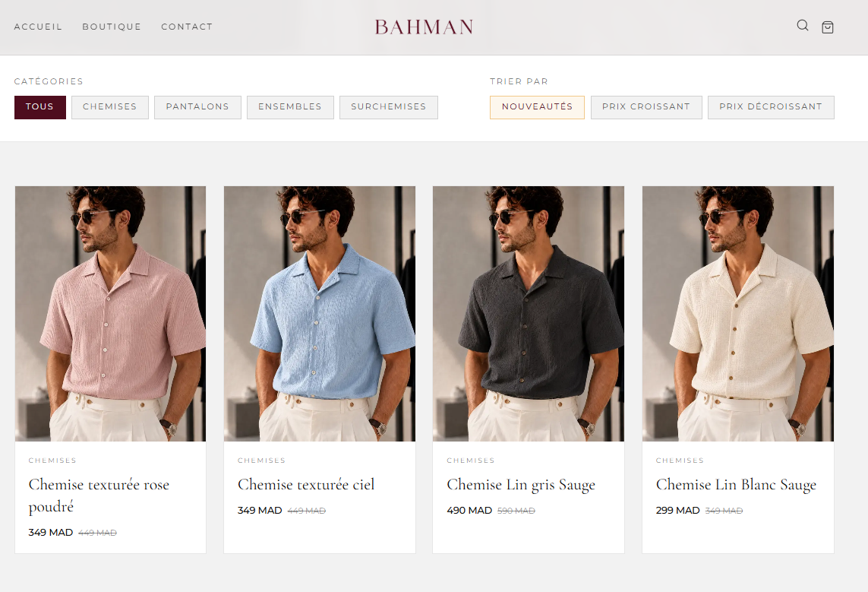The height and width of the screenshot is (592, 868).
Task: Open 'Chemise Lin Blanc Sauge' title
Action: (736, 485)
